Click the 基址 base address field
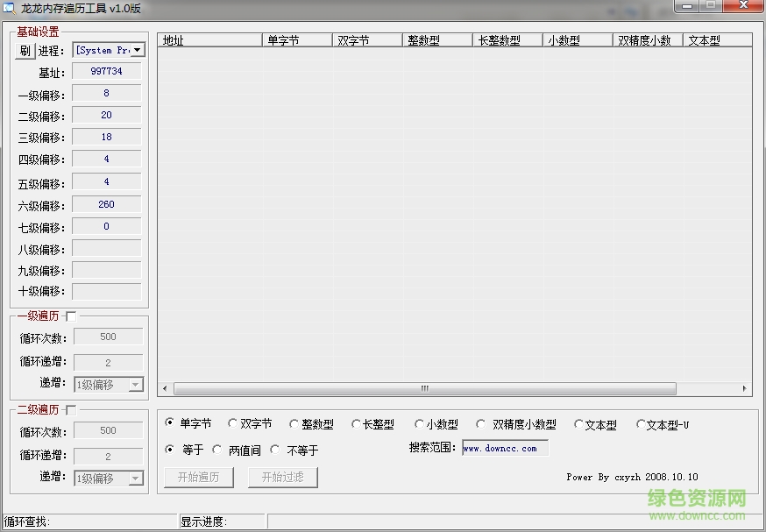 pos(106,71)
